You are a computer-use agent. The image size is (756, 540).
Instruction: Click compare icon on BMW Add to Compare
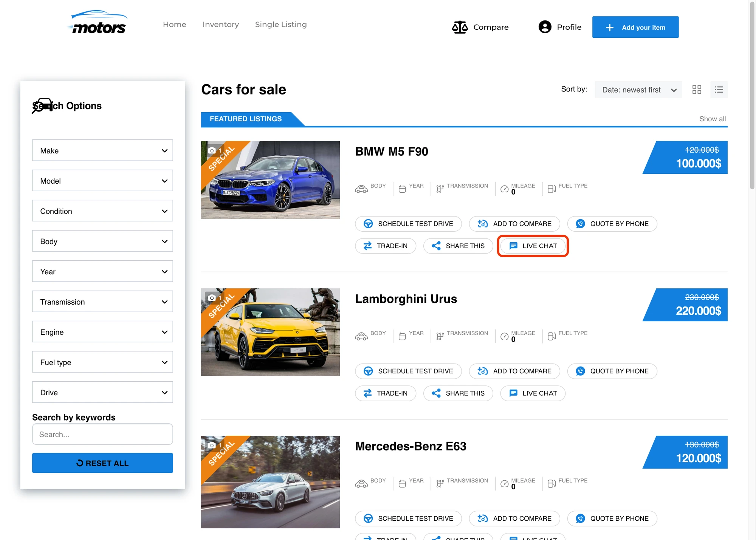[x=482, y=224]
